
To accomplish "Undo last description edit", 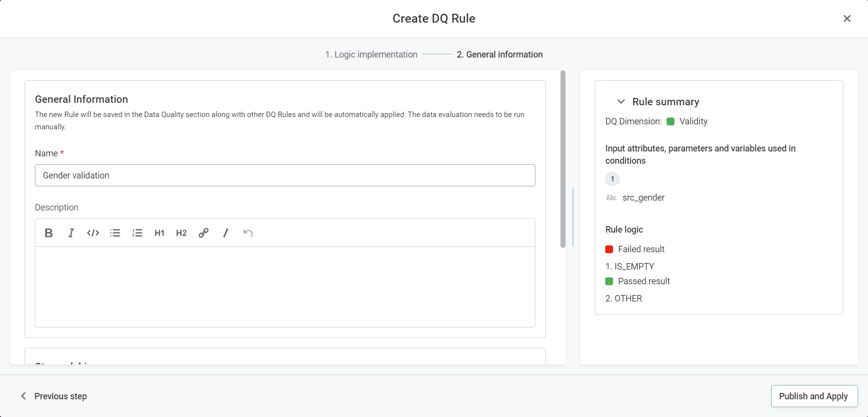I will (248, 233).
